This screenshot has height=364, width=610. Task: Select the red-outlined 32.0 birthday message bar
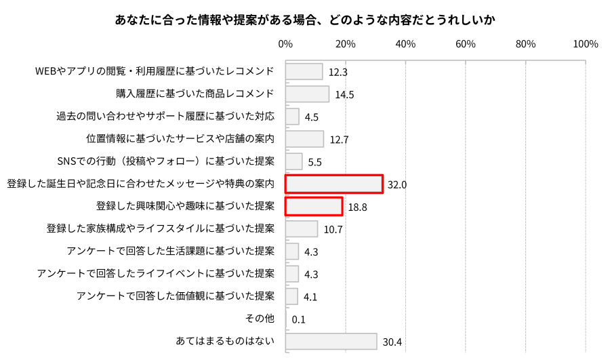(334, 184)
